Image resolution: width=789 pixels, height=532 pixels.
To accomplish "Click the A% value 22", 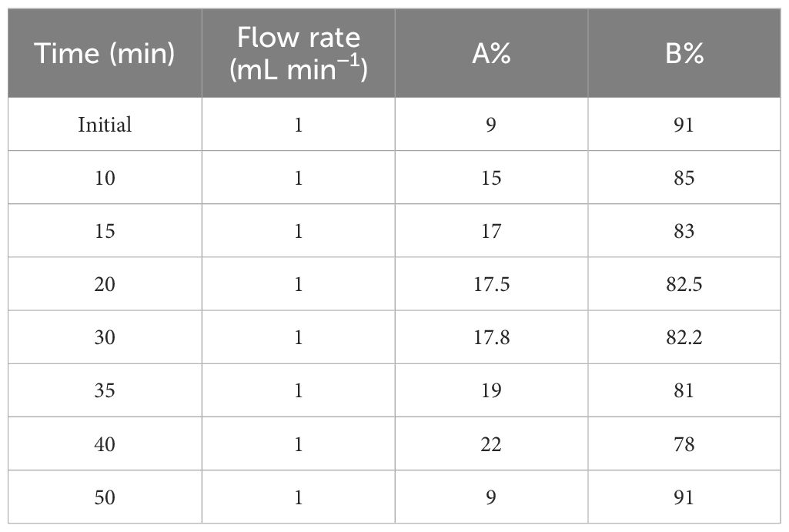I will point(492,444).
